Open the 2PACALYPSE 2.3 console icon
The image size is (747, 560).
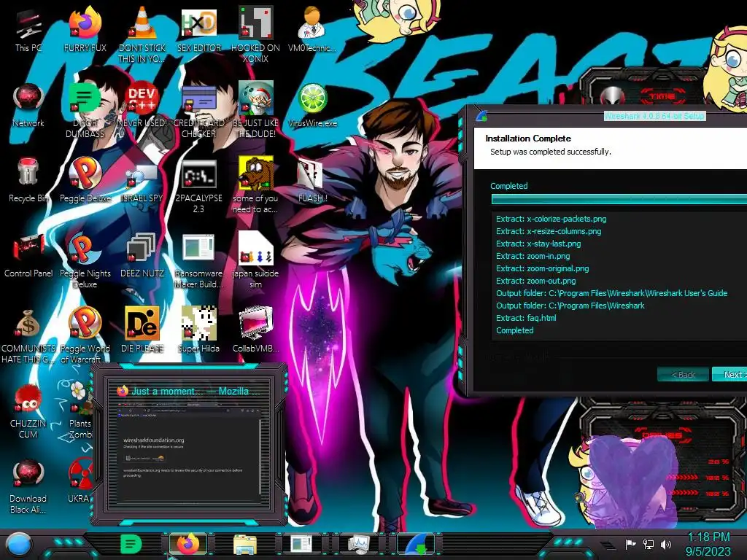pyautogui.click(x=199, y=186)
